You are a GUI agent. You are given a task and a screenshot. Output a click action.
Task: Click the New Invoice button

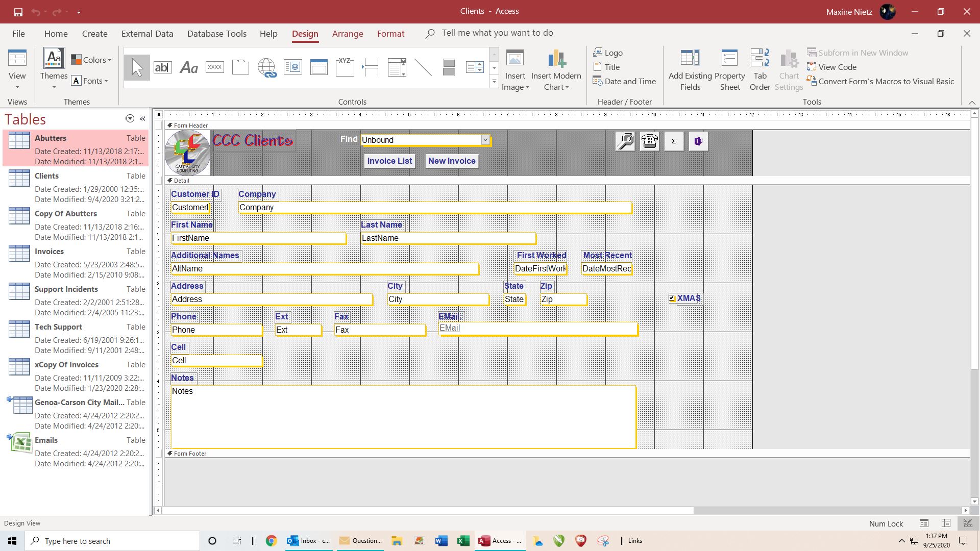click(x=452, y=161)
